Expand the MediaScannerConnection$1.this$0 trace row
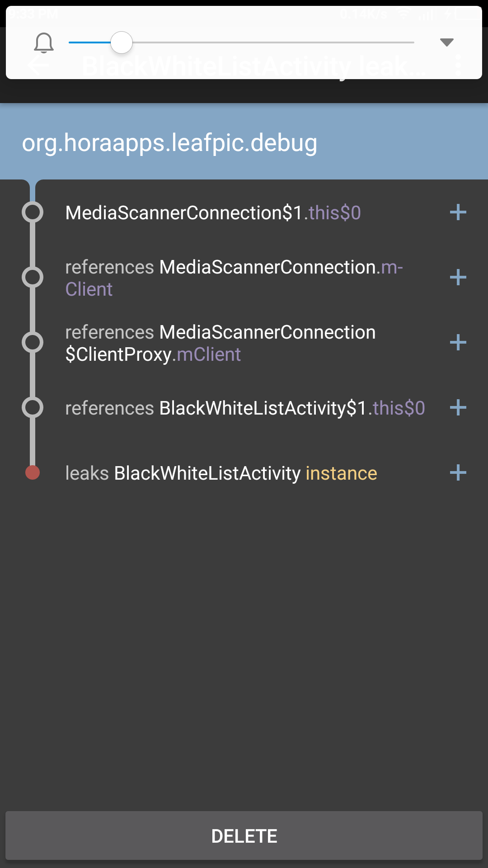Screen dimensions: 488x868 458,212
